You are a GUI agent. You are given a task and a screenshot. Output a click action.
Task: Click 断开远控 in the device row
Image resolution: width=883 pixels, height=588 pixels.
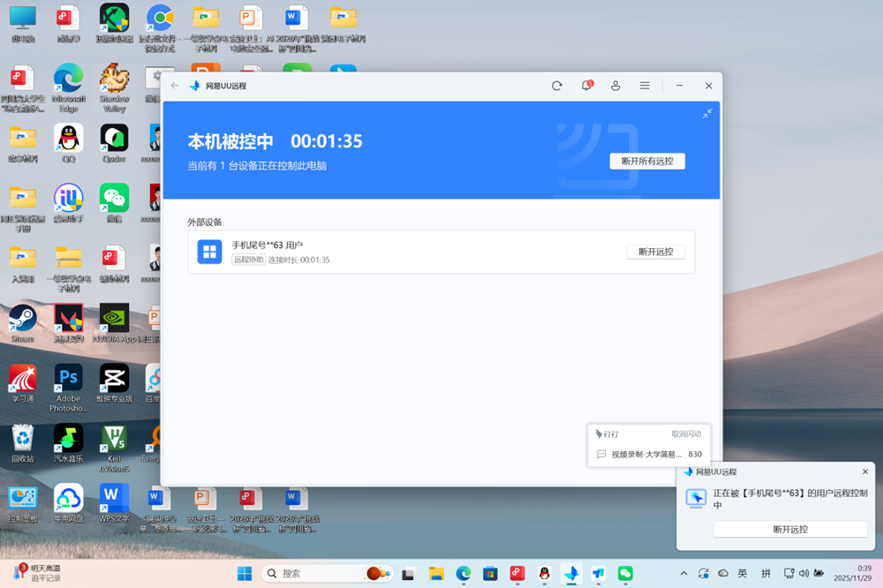pos(655,252)
